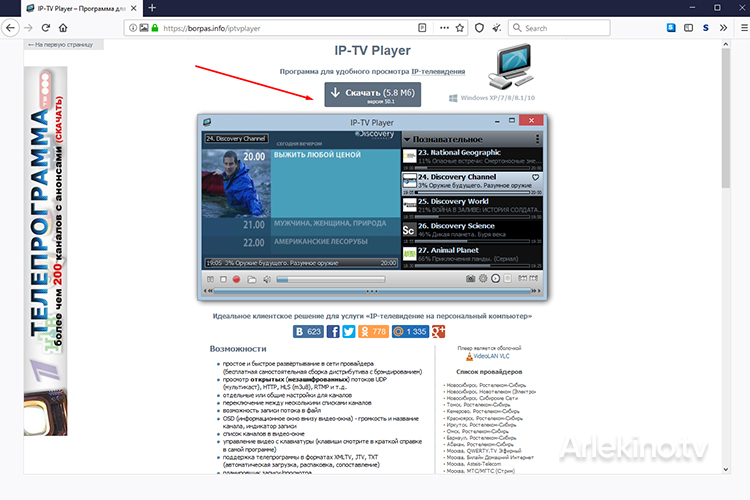Start recording with the red record button
Image resolution: width=750 pixels, height=500 pixels.
[x=236, y=279]
